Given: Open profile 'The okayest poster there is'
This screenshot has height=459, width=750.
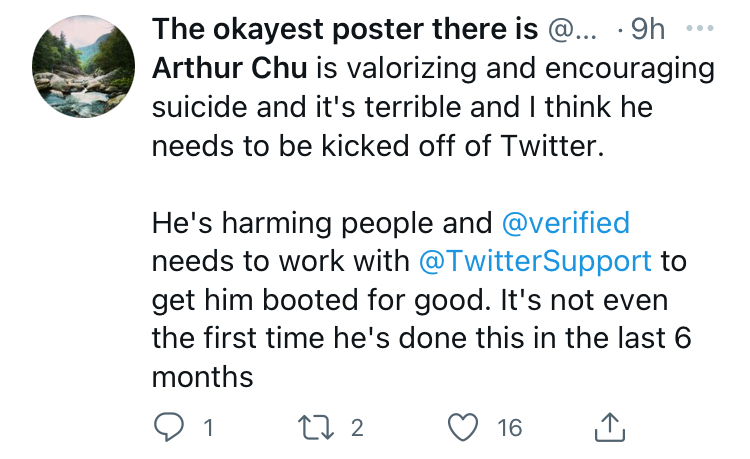Looking at the screenshot, I should coord(345,29).
